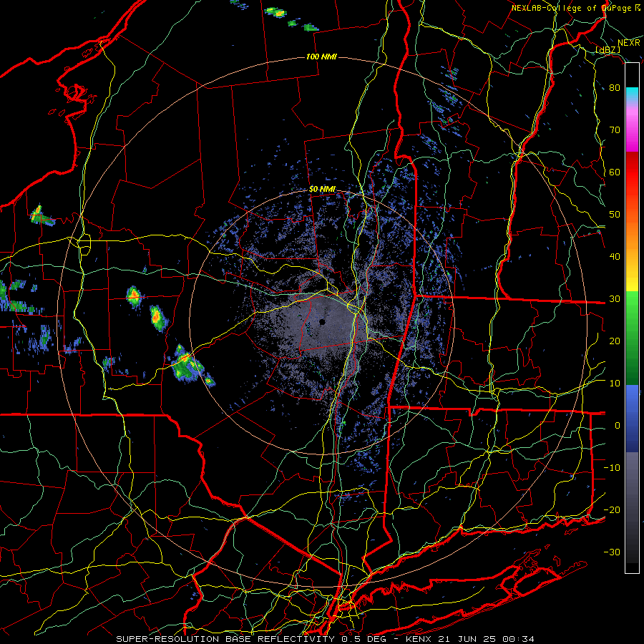644x644 pixels.
Task: Click the 50 value on the dBZ scale
Action: 615,215
